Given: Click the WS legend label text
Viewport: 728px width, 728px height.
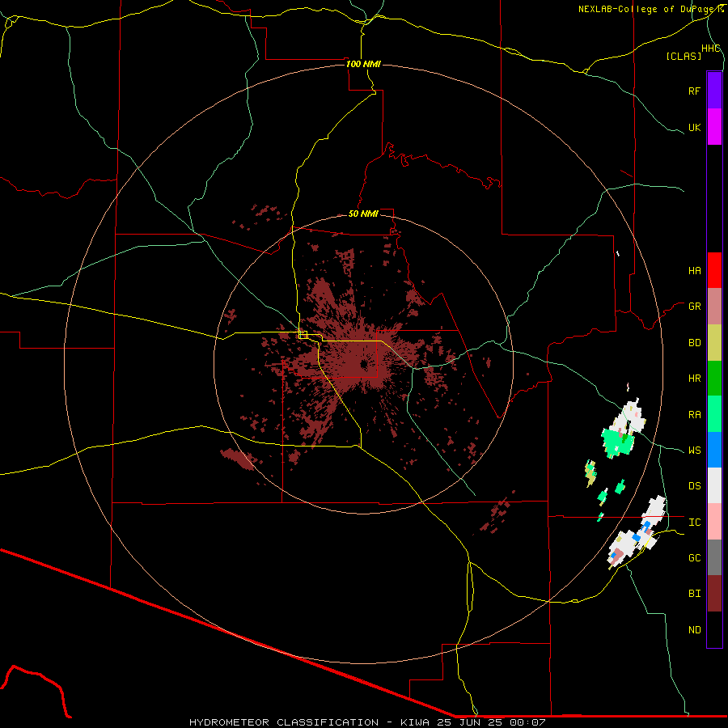Looking at the screenshot, I should click(x=694, y=451).
